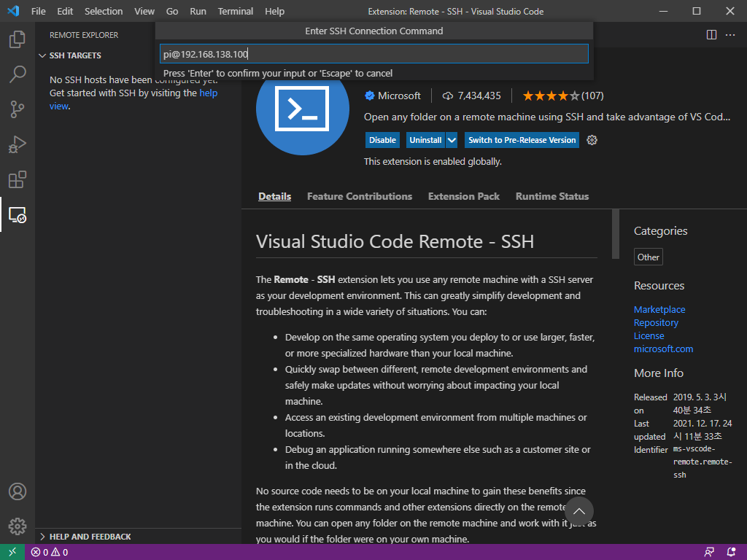Click the VS Code logo in title bar
The image size is (747, 560).
pos(13,11)
